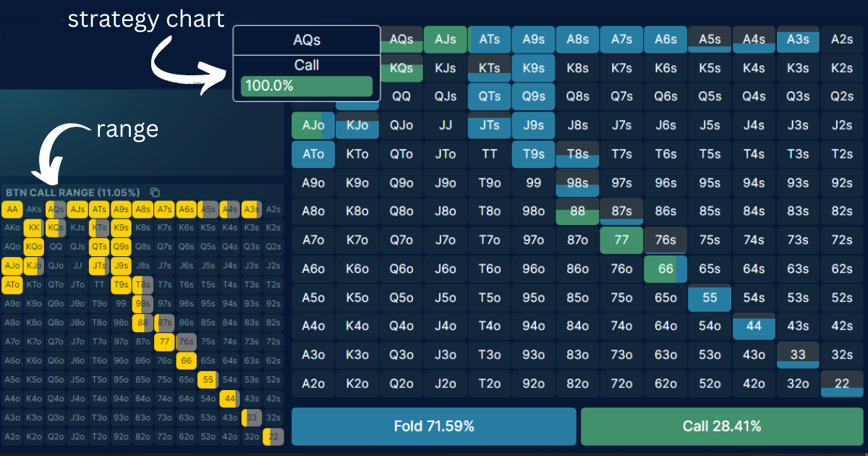Select the AJs cell in the large strategy chart

click(x=446, y=40)
